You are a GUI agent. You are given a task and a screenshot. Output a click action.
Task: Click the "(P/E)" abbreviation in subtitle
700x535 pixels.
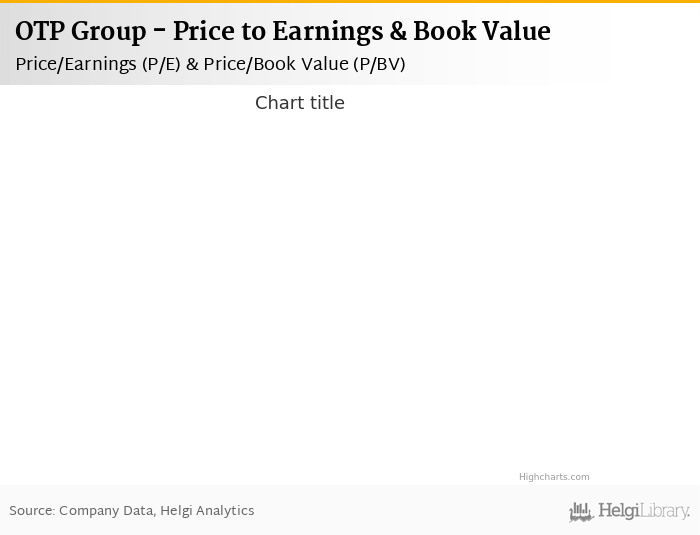point(160,64)
